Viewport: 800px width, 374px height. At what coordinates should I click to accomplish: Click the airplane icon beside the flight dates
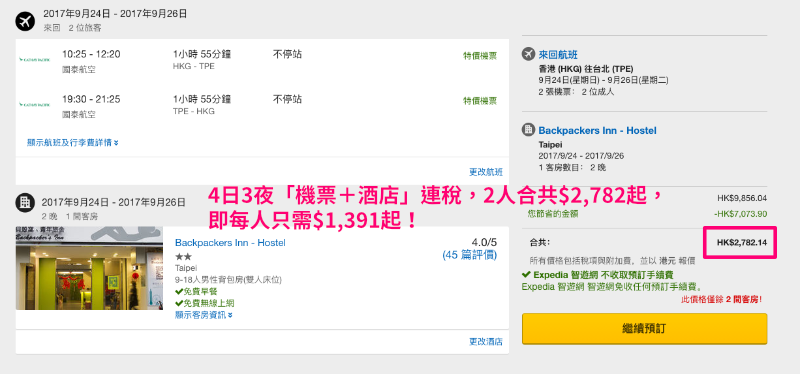click(x=24, y=21)
